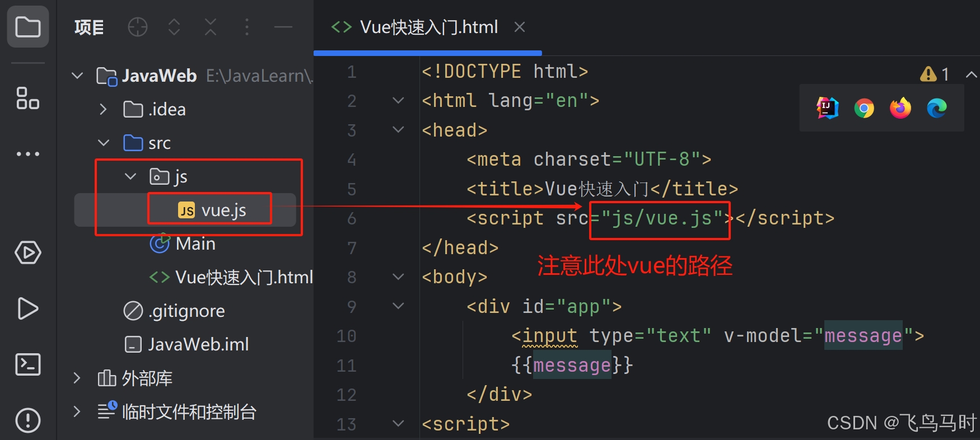Open the page in Chrome browser

(864, 108)
